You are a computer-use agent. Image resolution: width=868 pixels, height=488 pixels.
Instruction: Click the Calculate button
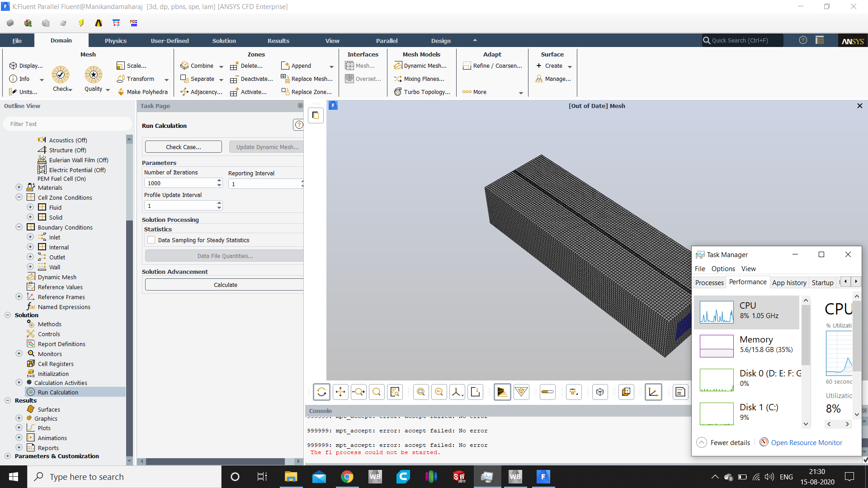[x=225, y=285]
